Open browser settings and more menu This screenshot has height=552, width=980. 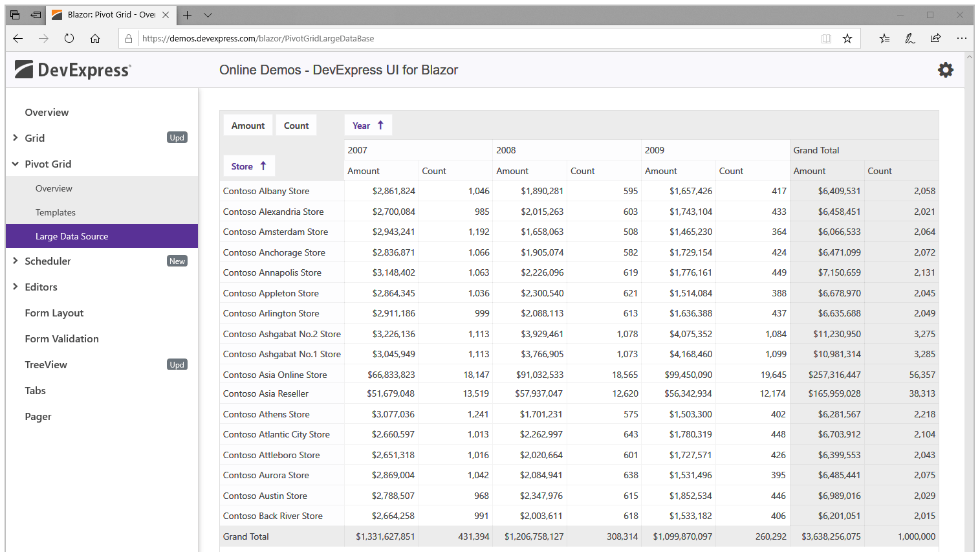click(x=962, y=38)
